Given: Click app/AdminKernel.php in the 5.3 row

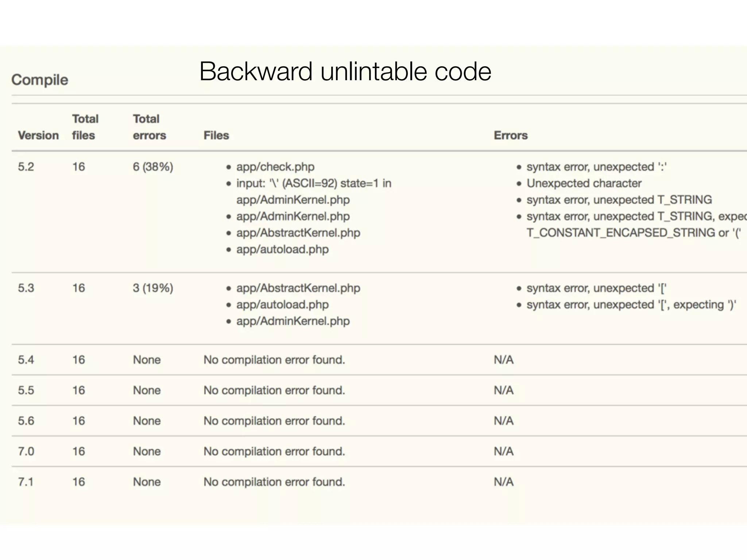Looking at the screenshot, I should 293,321.
